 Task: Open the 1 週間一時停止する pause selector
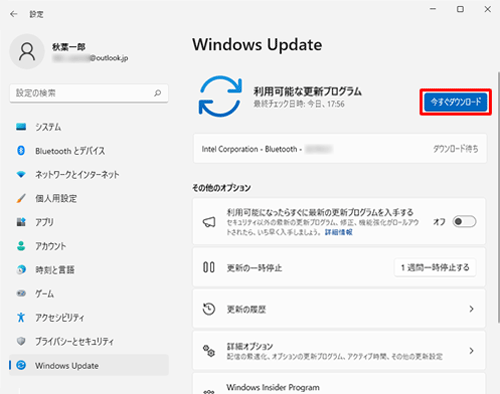435,267
